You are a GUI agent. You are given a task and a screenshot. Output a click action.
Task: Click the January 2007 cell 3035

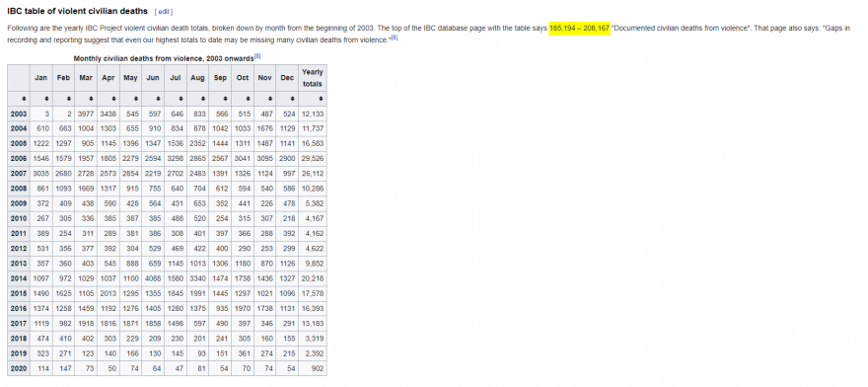[x=41, y=174]
